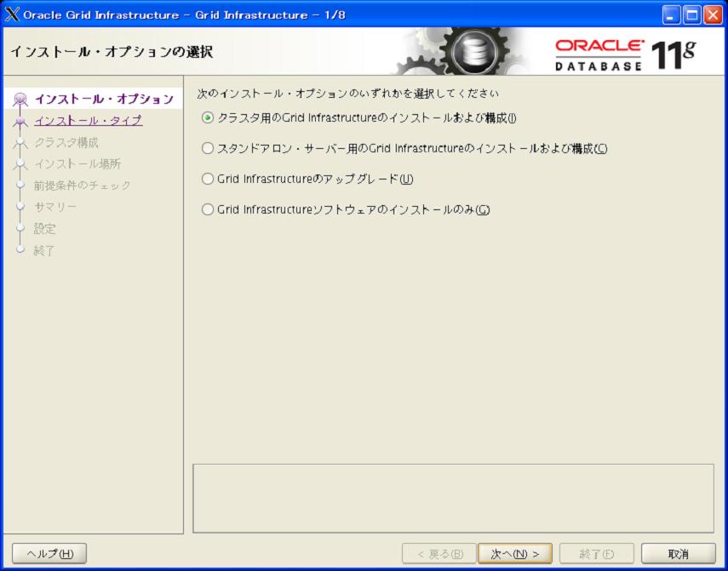Minimize the Oracle Grid Infrastructure window

(671, 15)
